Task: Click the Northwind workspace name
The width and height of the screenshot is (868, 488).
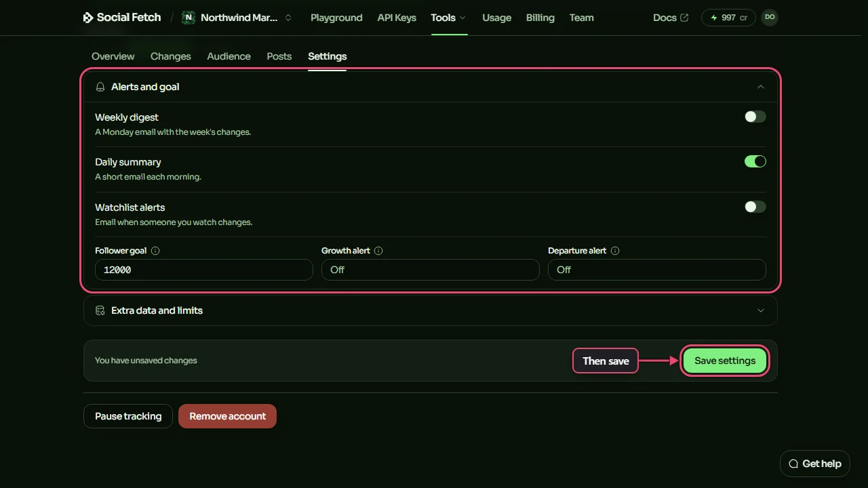Action: 239,18
